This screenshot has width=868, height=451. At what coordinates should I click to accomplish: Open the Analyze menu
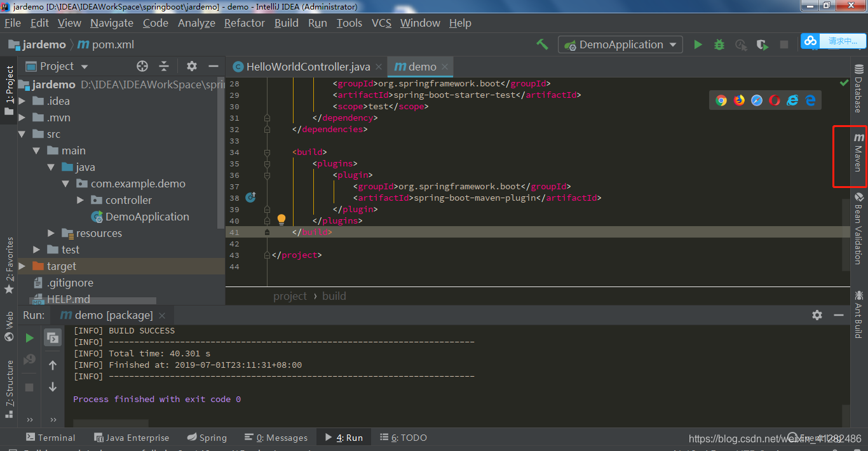[x=196, y=23]
